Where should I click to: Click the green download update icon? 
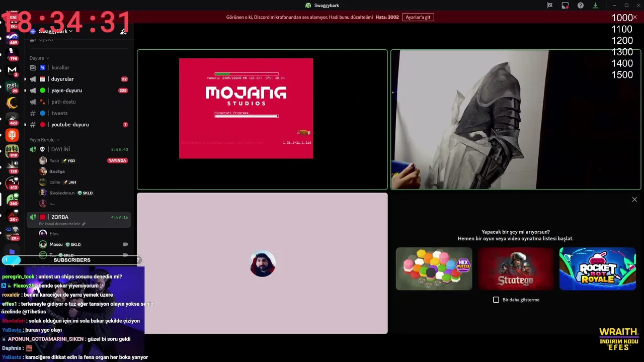pyautogui.click(x=595, y=6)
